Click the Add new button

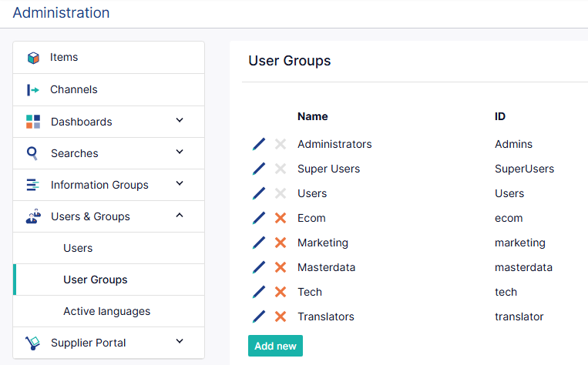(275, 346)
